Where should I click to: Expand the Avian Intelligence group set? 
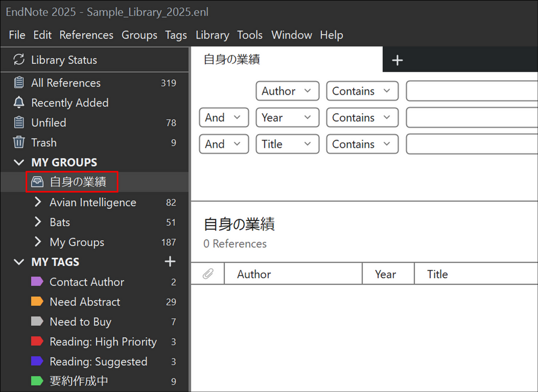(x=38, y=202)
